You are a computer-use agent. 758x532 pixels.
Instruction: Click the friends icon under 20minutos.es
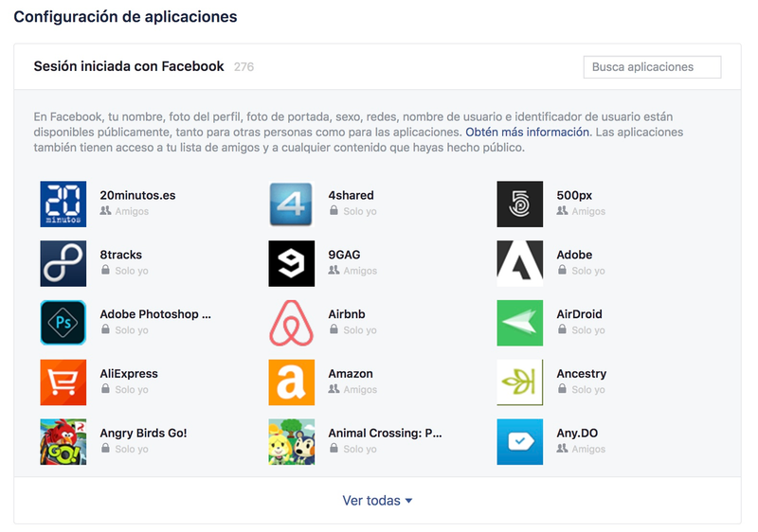pos(105,210)
